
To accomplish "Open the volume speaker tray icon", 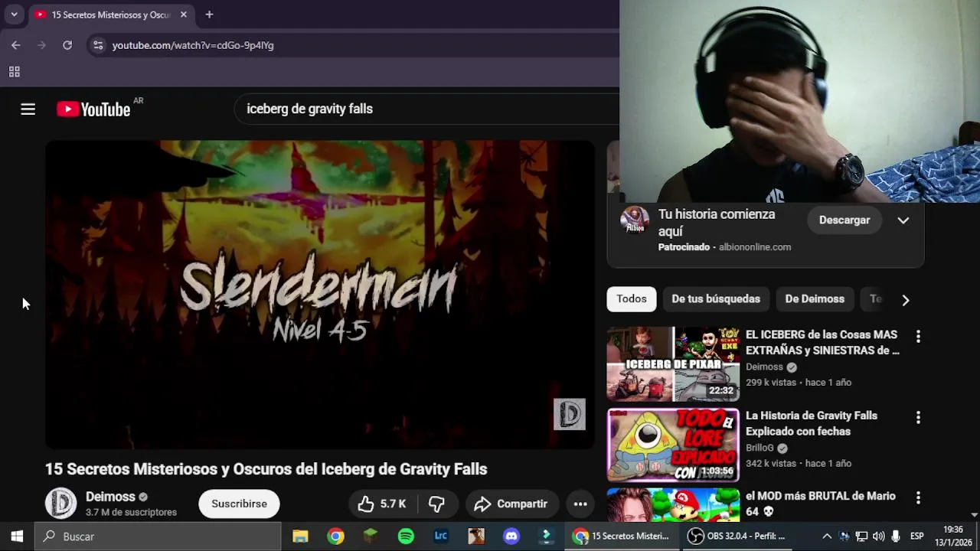I will (x=878, y=536).
